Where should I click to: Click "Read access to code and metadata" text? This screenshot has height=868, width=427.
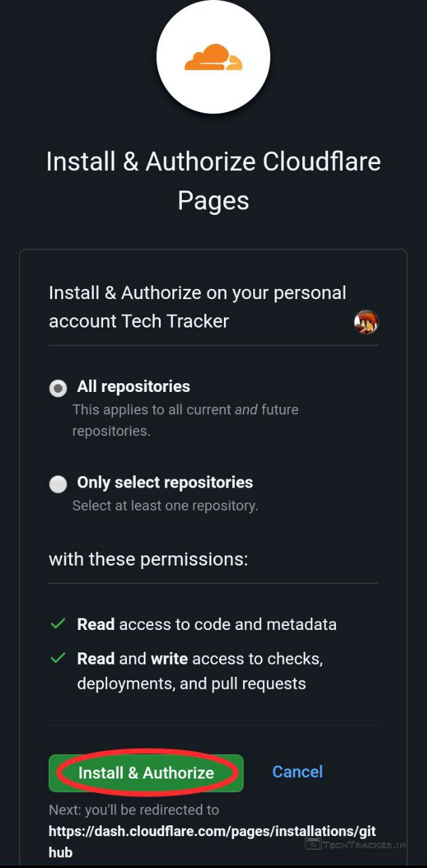point(206,624)
